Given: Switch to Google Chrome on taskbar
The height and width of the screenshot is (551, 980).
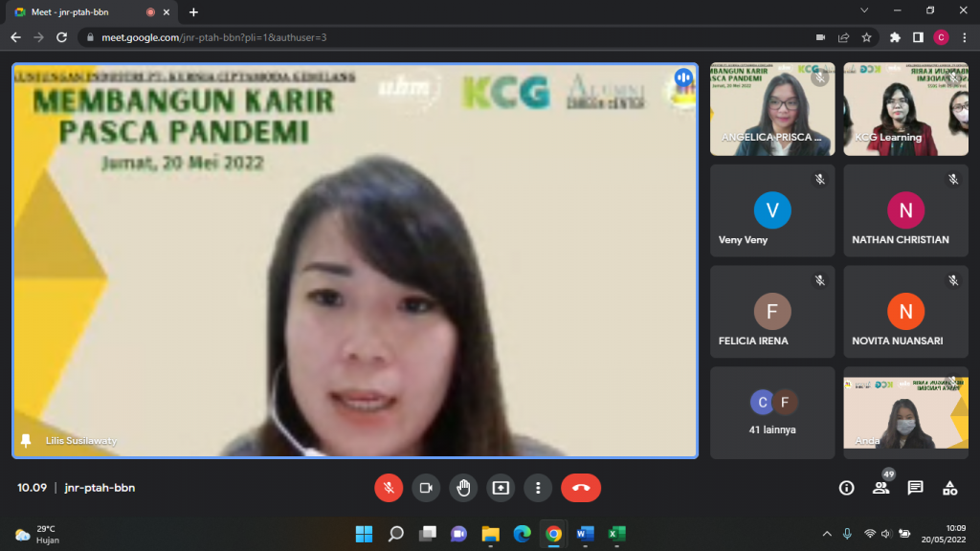Looking at the screenshot, I should (x=554, y=534).
